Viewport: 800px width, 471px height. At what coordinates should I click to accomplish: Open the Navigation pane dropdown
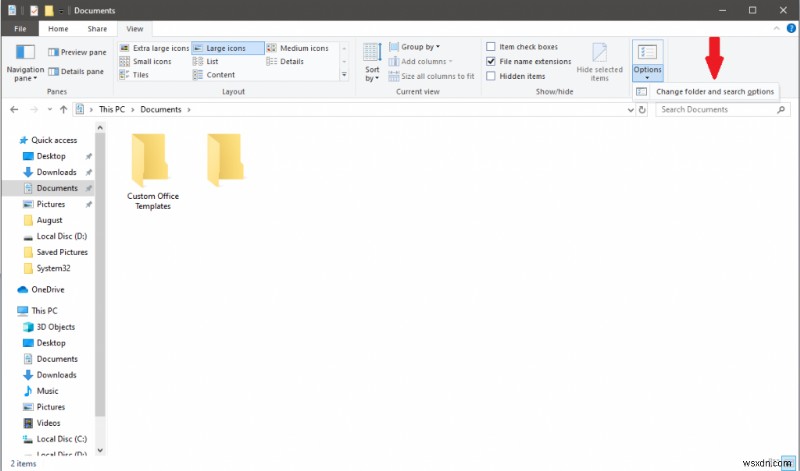(x=25, y=63)
